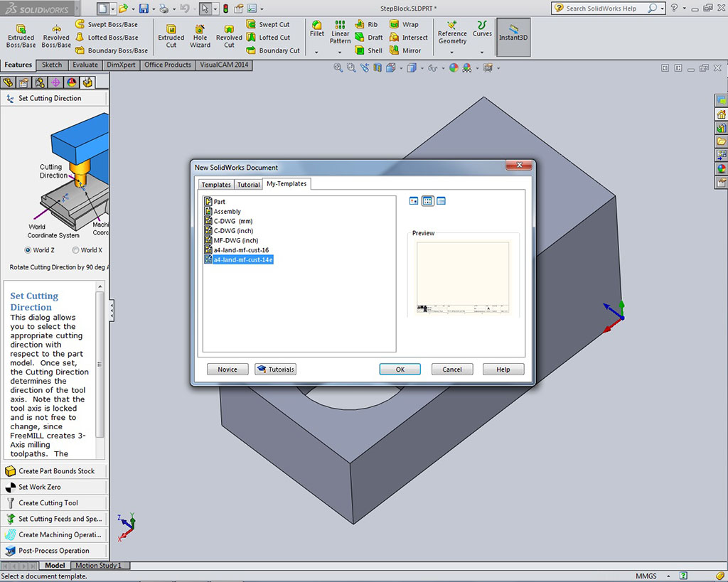
Task: Click the Extruded Boss/Base tool icon
Action: click(21, 29)
